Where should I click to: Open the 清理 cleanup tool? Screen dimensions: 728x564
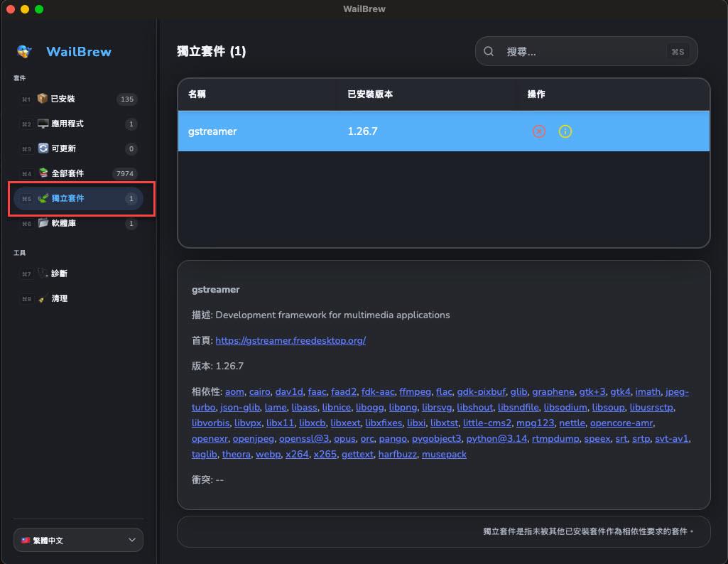(60, 298)
